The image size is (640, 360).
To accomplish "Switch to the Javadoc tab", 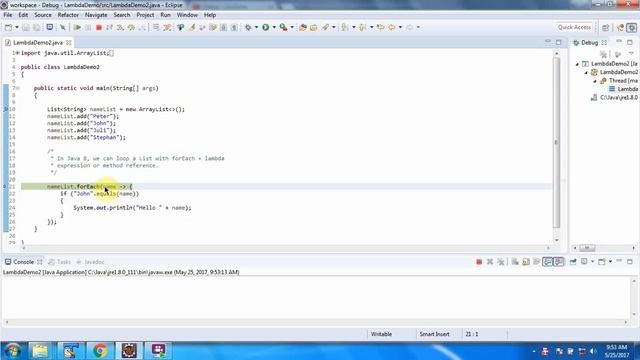I will (91, 262).
